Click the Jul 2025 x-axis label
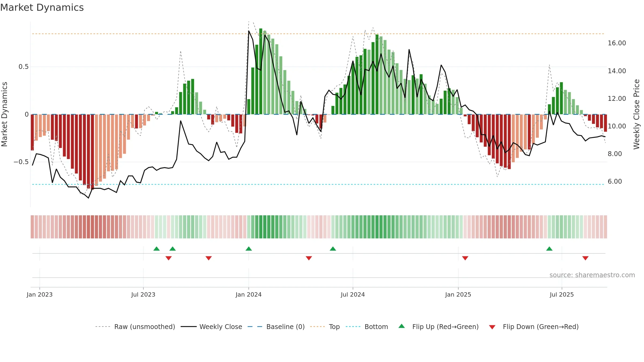Viewport: 644px width, 362px height. click(562, 294)
